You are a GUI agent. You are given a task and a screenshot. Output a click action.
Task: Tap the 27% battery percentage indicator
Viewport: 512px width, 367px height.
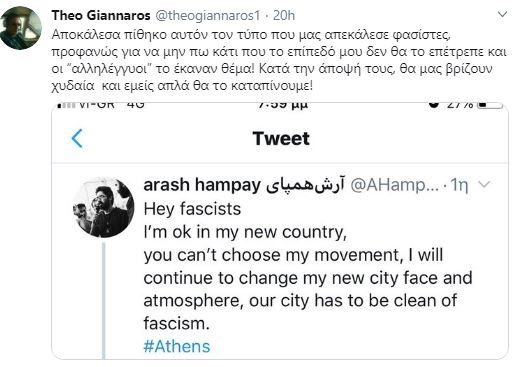coord(460,105)
